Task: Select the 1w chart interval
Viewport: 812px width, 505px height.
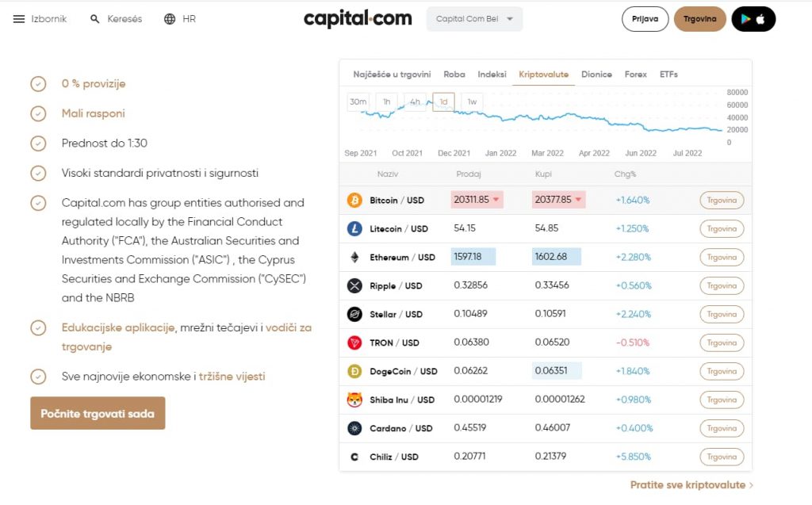Action: [x=471, y=101]
